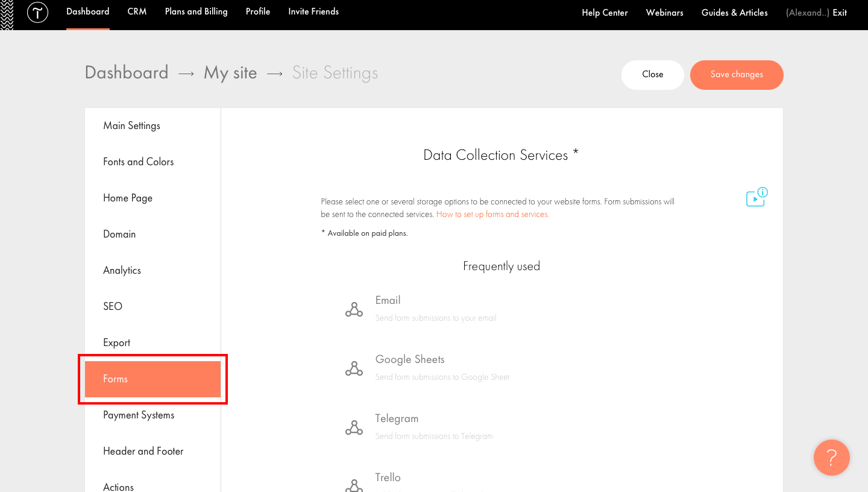
Task: Click the Close button
Action: tap(652, 74)
